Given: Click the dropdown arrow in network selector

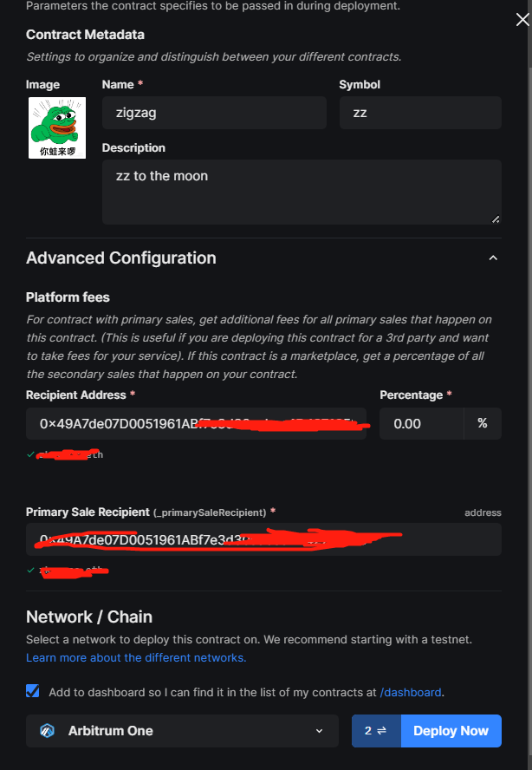Looking at the screenshot, I should click(320, 731).
